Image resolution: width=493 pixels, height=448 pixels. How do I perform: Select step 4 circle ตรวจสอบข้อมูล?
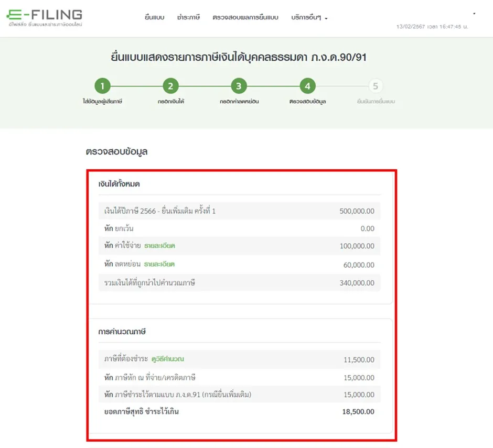pyautogui.click(x=307, y=86)
